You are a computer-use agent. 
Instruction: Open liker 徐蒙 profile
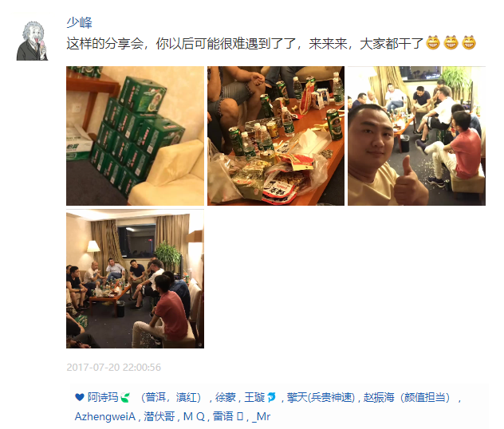(x=226, y=398)
